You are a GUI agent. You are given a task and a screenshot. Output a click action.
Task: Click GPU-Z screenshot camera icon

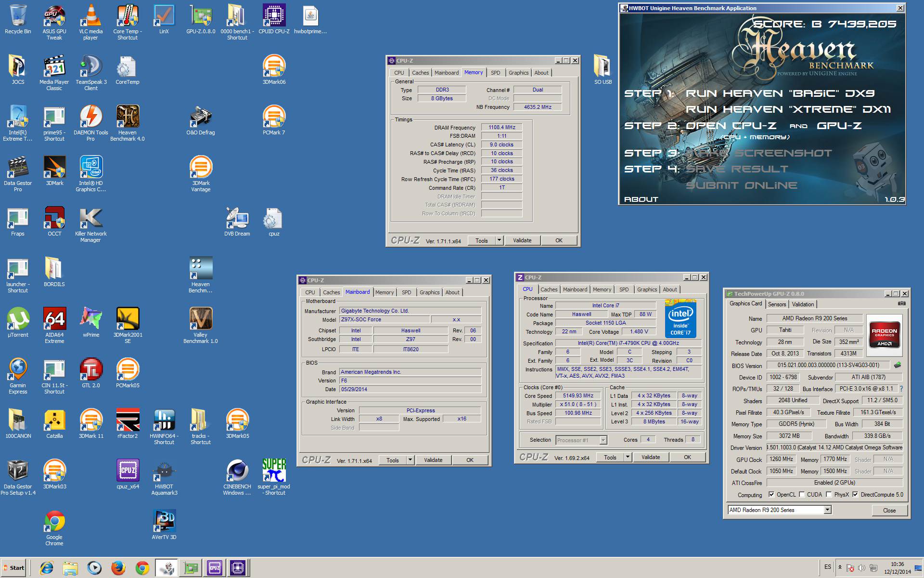tap(902, 303)
